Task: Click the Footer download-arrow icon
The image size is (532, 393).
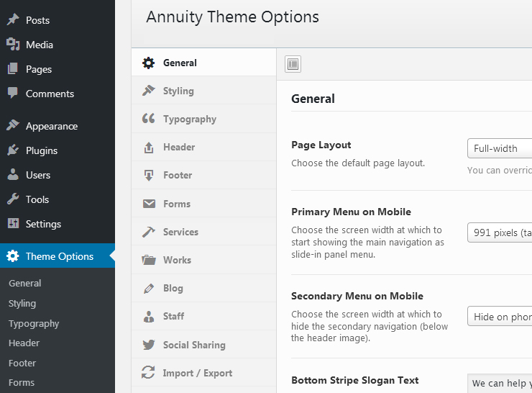Action: coord(149,176)
